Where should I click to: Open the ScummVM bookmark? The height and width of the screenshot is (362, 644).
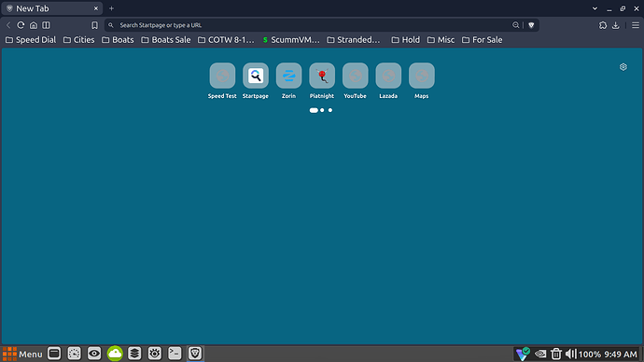click(291, 40)
